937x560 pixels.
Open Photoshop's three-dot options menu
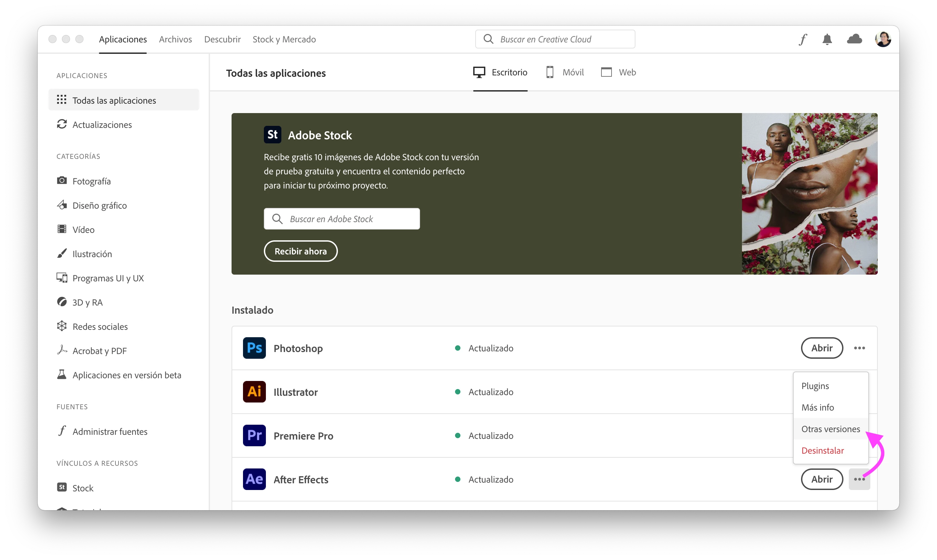[x=859, y=348]
